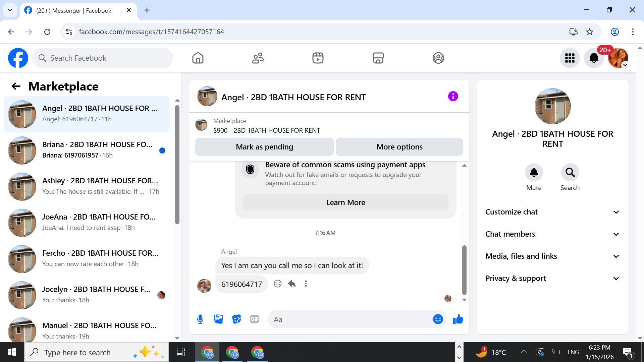React to the 6196064717 message
Image resolution: width=644 pixels, height=362 pixels.
(277, 284)
